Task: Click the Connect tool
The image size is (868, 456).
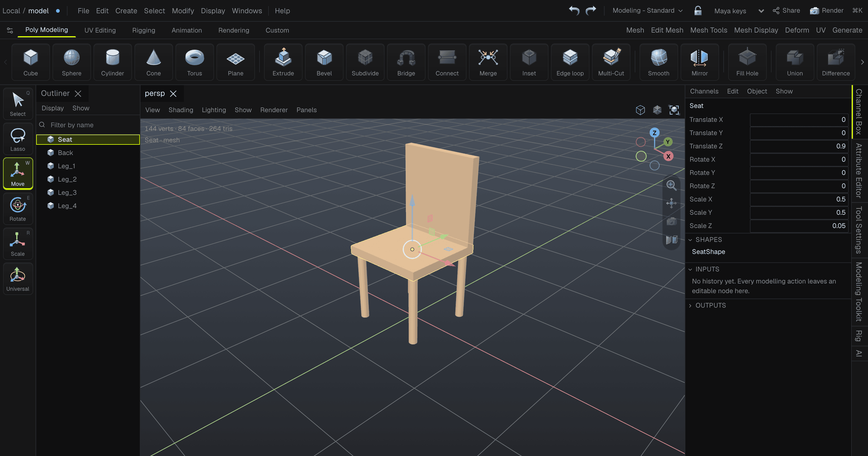Action: 447,62
